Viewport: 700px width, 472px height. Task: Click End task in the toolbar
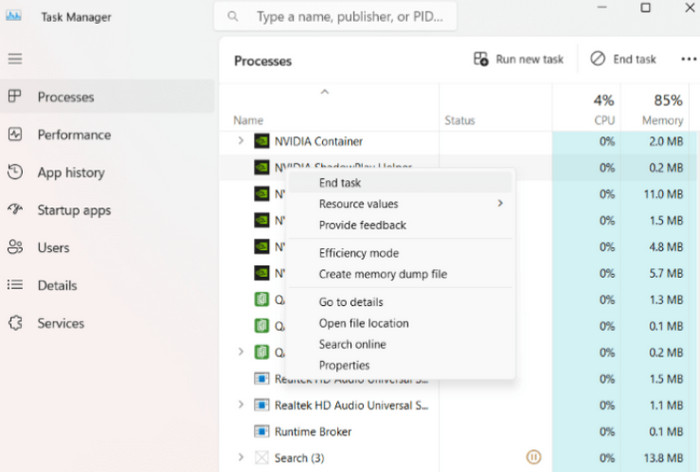point(623,60)
